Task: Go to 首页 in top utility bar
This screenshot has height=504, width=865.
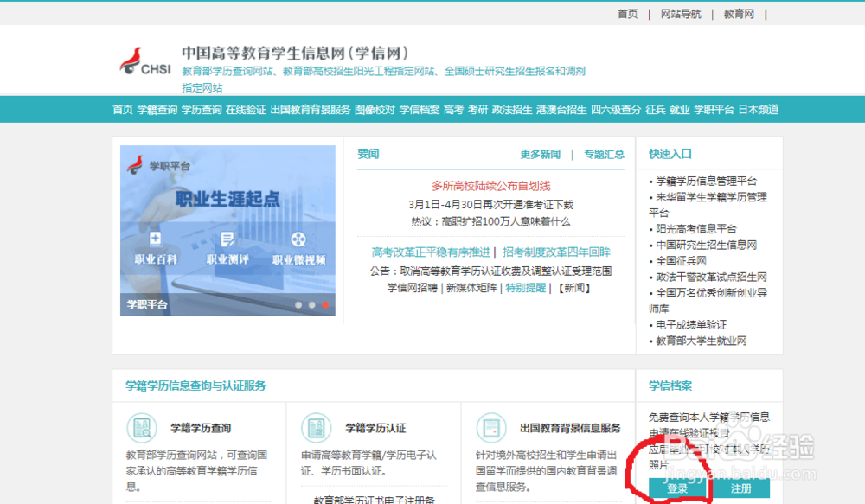Action: click(x=627, y=14)
